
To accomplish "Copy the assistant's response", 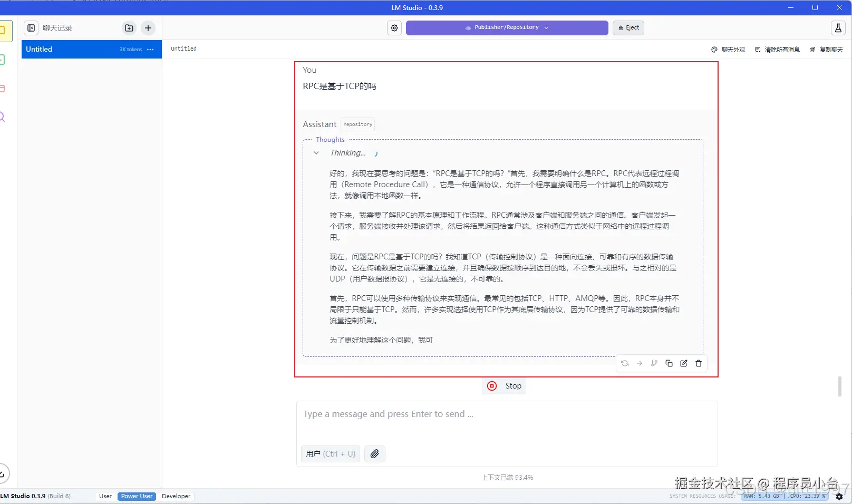I will tap(669, 363).
